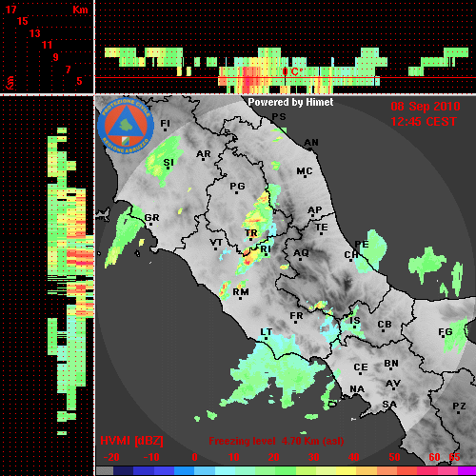Click the 'Freezing level 4.70 Km (asl)' text
Viewport: 476px width, 476px height.
pos(276,441)
